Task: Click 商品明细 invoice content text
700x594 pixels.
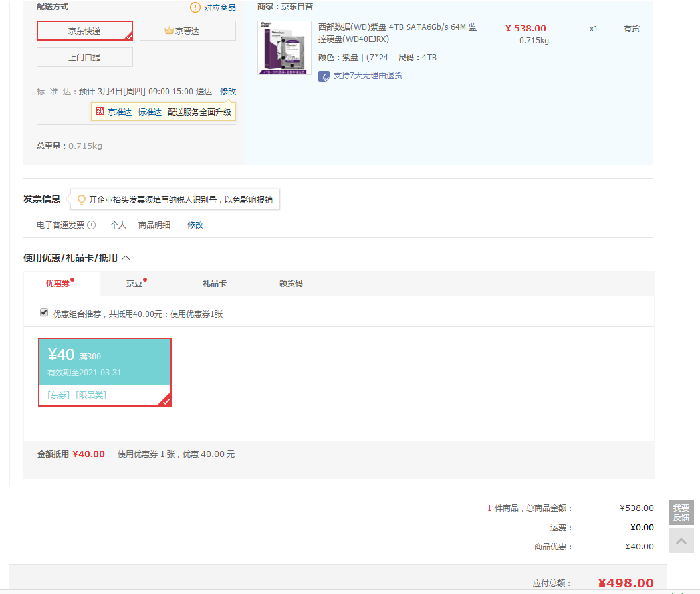Action: pos(154,225)
